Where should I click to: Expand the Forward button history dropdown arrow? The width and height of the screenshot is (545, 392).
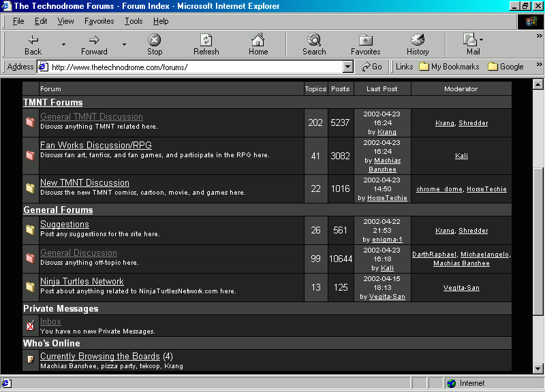124,45
